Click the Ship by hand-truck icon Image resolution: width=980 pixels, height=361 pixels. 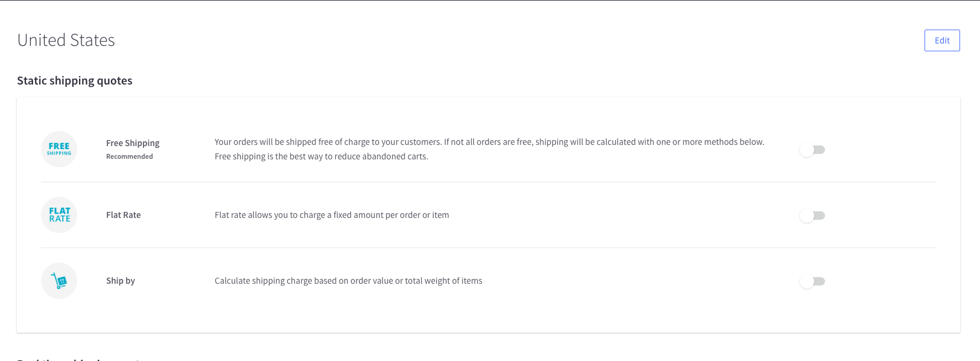tap(59, 281)
